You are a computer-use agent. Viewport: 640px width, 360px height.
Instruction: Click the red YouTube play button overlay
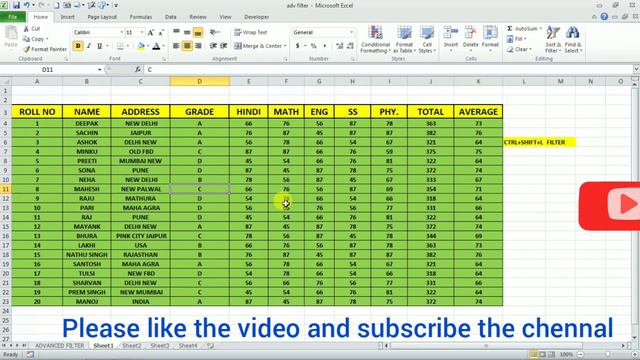click(x=609, y=206)
